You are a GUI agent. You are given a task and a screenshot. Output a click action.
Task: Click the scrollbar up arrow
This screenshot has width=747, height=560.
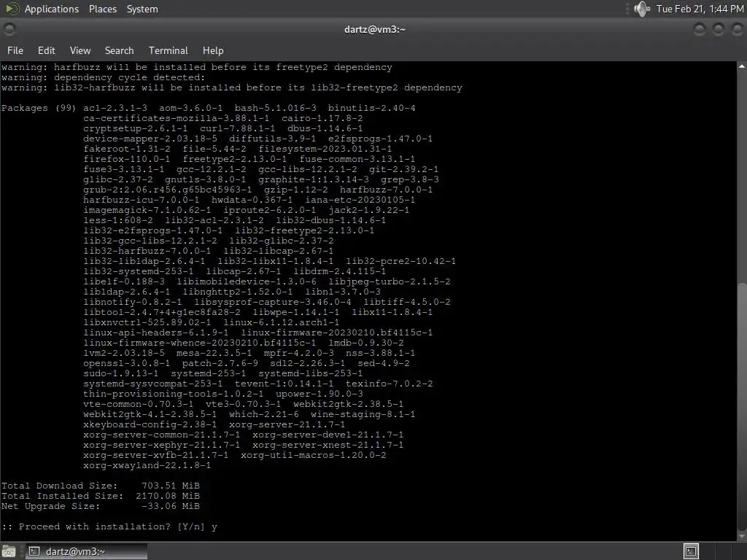(x=742, y=66)
